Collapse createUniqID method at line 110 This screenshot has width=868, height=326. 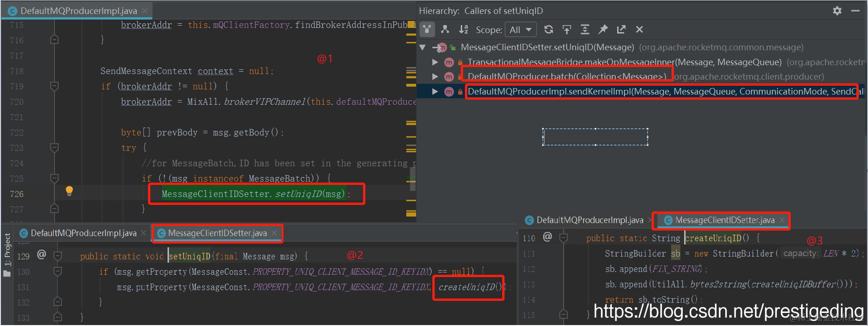coord(564,238)
